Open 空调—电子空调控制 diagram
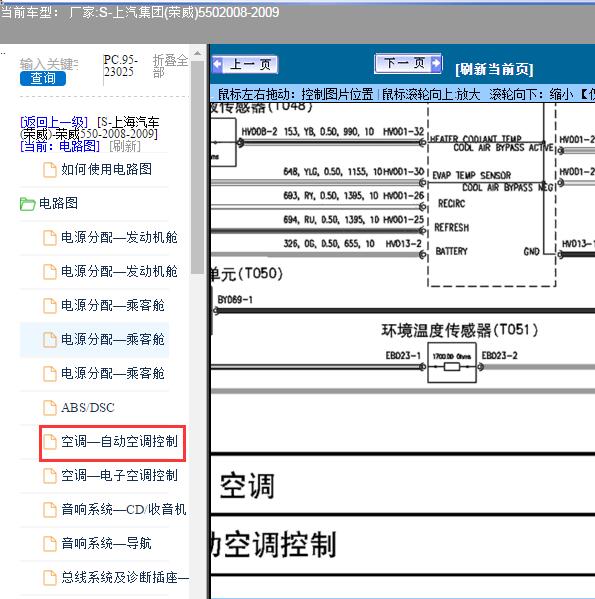 tap(119, 476)
